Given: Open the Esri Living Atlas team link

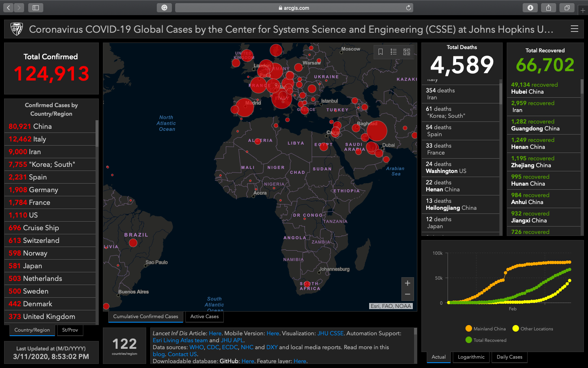Looking at the screenshot, I should pos(180,340).
